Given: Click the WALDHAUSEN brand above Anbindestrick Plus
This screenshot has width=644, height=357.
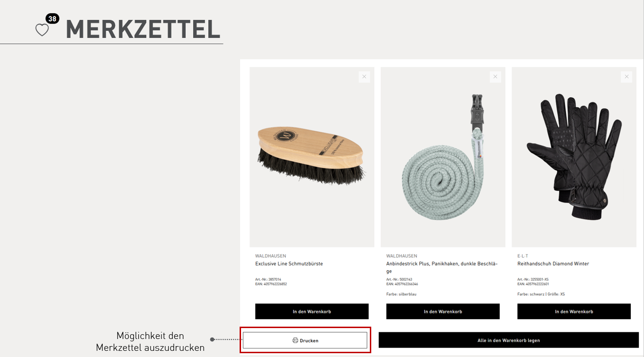Looking at the screenshot, I should [402, 256].
